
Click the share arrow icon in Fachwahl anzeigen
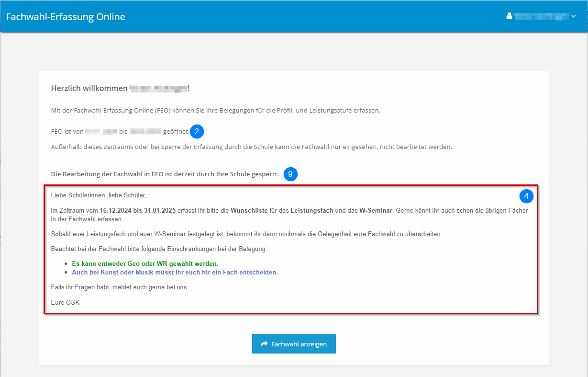click(x=264, y=344)
